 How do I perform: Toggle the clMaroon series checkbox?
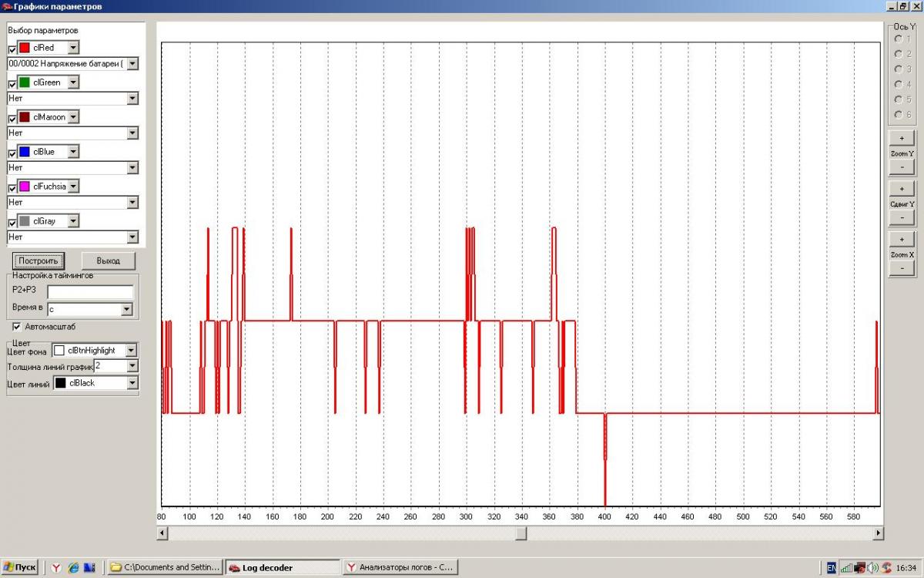pos(12,119)
